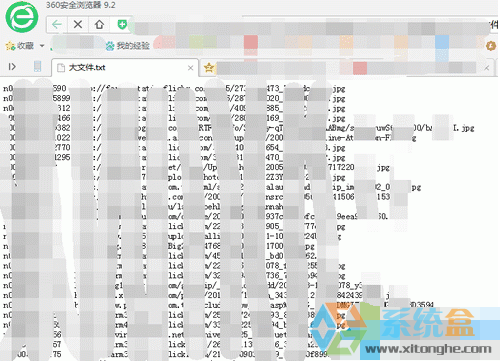This screenshot has width=502, height=361.
Task: Open the 收藏 favorites button
Action: click(x=20, y=46)
